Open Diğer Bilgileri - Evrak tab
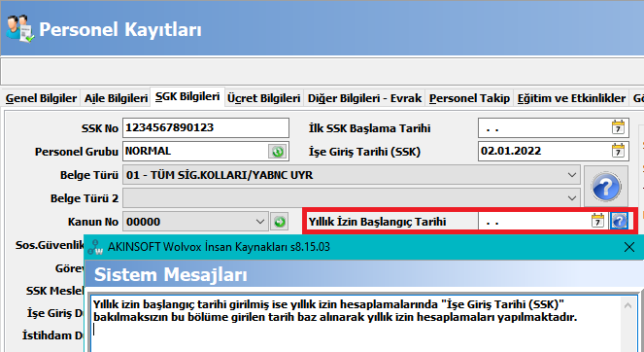The height and width of the screenshot is (352, 644). 364,98
